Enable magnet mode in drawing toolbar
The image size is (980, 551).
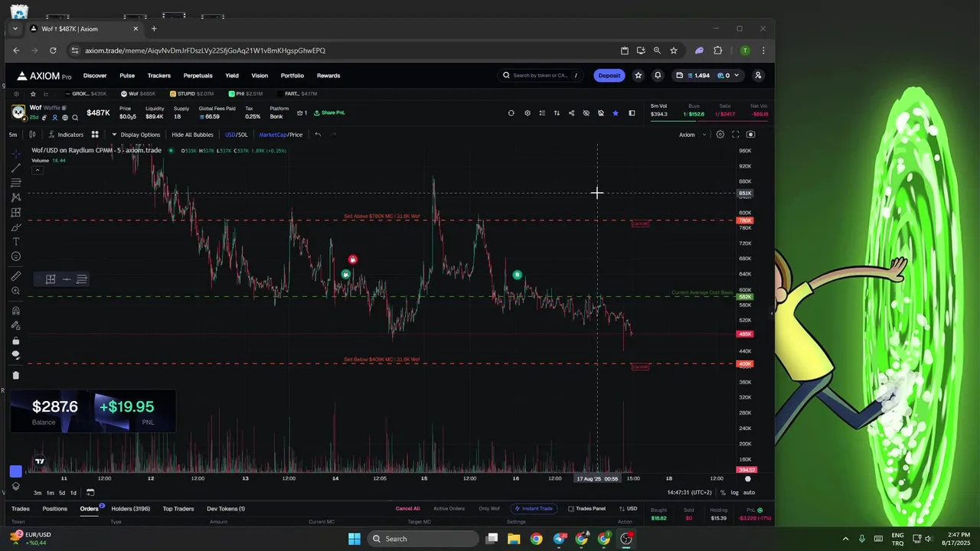[x=15, y=311]
